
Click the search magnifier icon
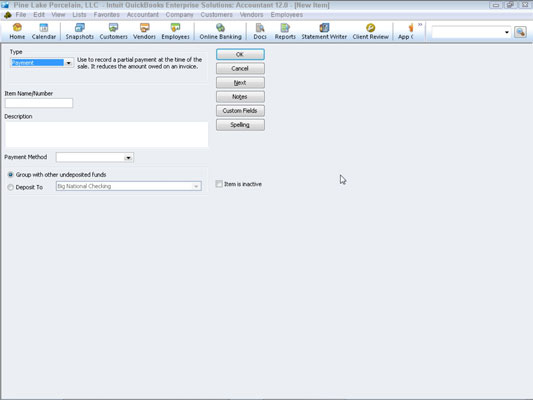pos(520,32)
